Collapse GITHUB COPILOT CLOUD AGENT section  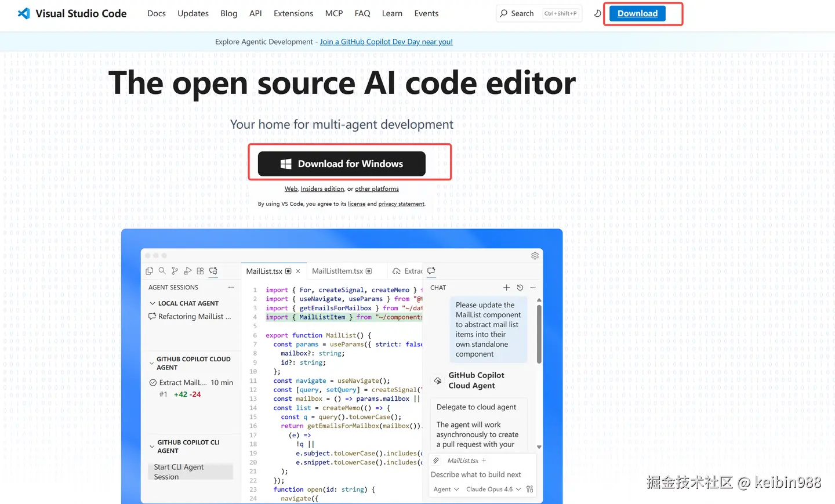pyautogui.click(x=152, y=364)
